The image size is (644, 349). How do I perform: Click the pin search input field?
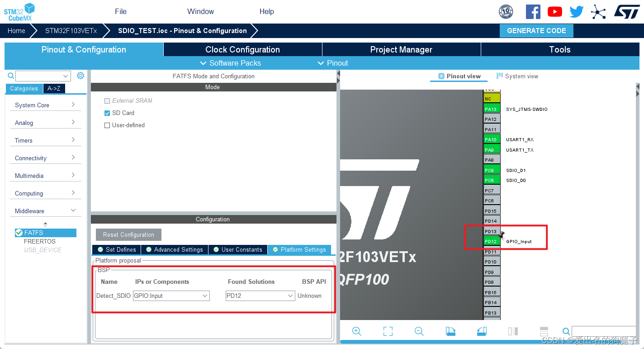click(x=603, y=331)
